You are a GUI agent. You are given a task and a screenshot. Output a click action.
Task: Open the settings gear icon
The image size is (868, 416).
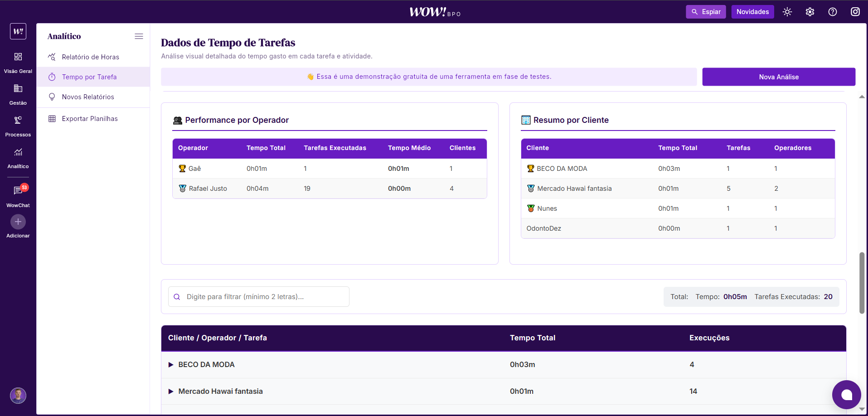(x=810, y=12)
